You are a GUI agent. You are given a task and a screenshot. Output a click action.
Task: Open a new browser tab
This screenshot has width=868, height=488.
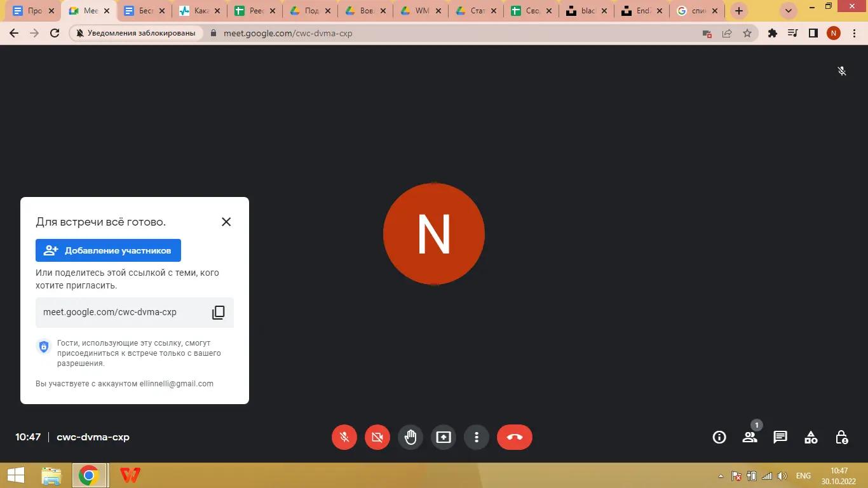coord(739,11)
